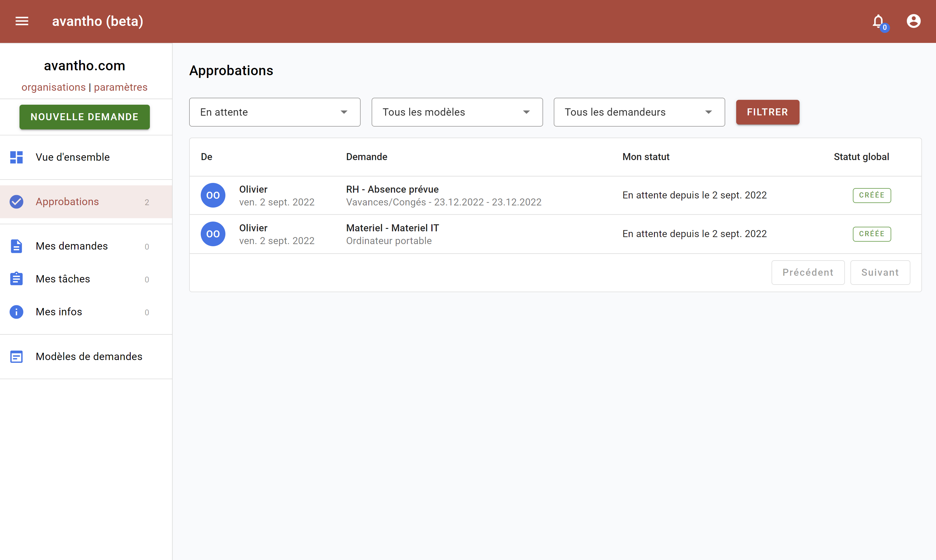Click the Mes tâches count 0
This screenshot has height=560, width=936.
pyautogui.click(x=147, y=280)
